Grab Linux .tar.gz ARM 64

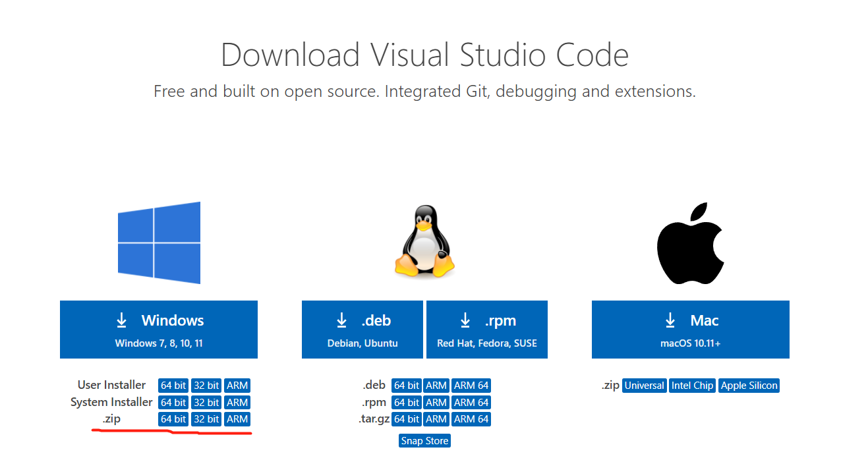(471, 419)
